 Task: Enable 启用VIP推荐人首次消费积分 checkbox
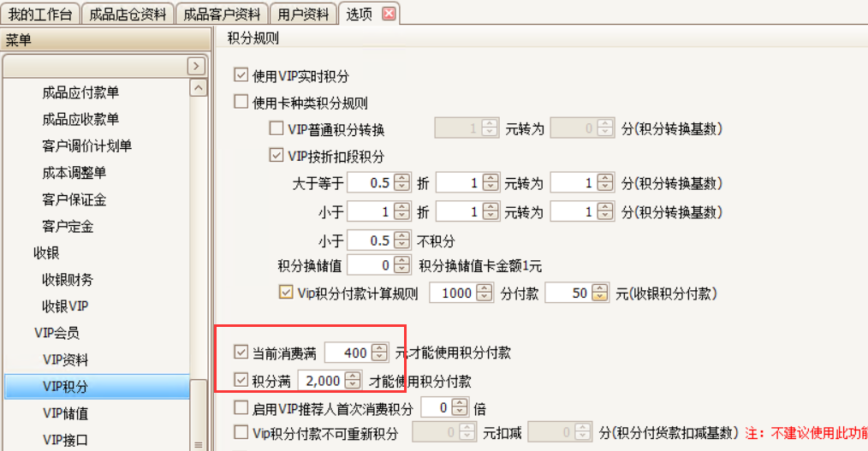pyautogui.click(x=241, y=407)
